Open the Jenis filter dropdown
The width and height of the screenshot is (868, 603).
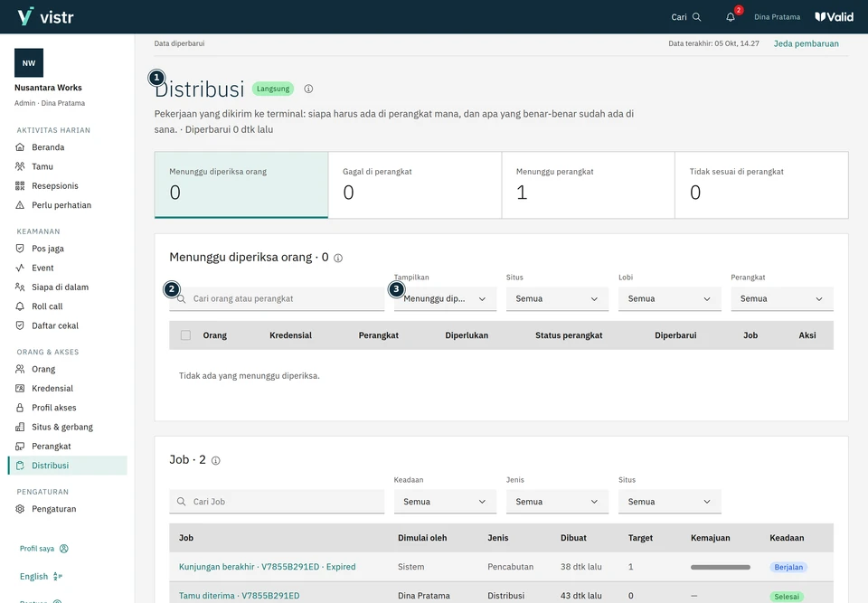click(557, 502)
